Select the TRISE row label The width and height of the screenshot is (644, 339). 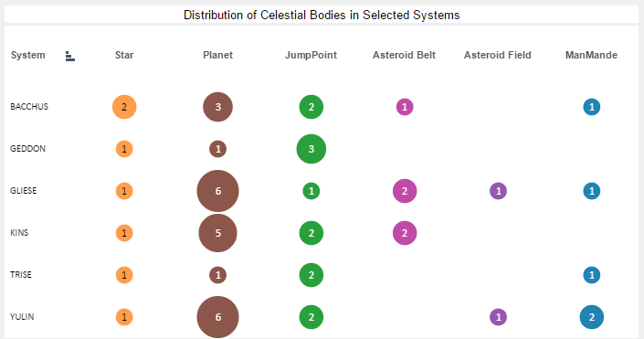21,275
